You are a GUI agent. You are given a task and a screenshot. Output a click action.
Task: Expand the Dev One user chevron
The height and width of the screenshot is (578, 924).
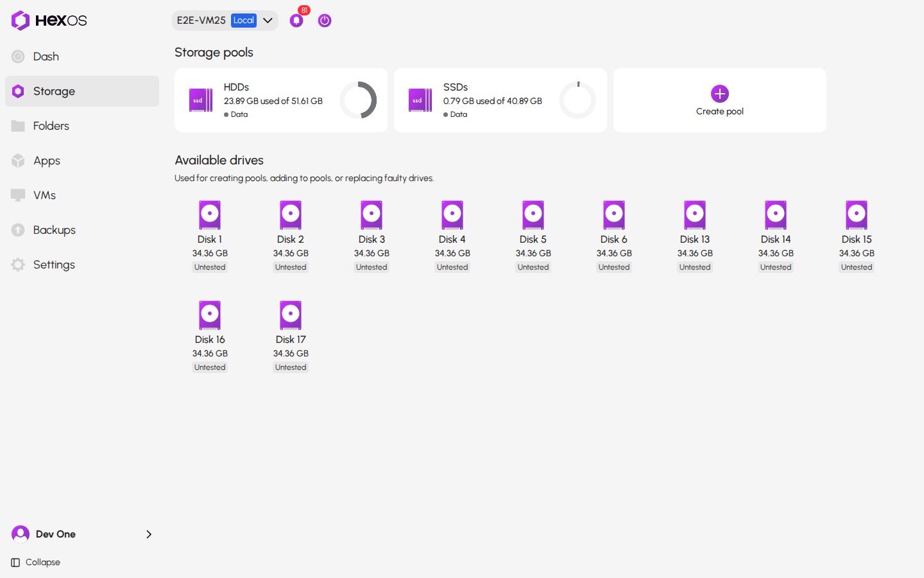pyautogui.click(x=149, y=534)
